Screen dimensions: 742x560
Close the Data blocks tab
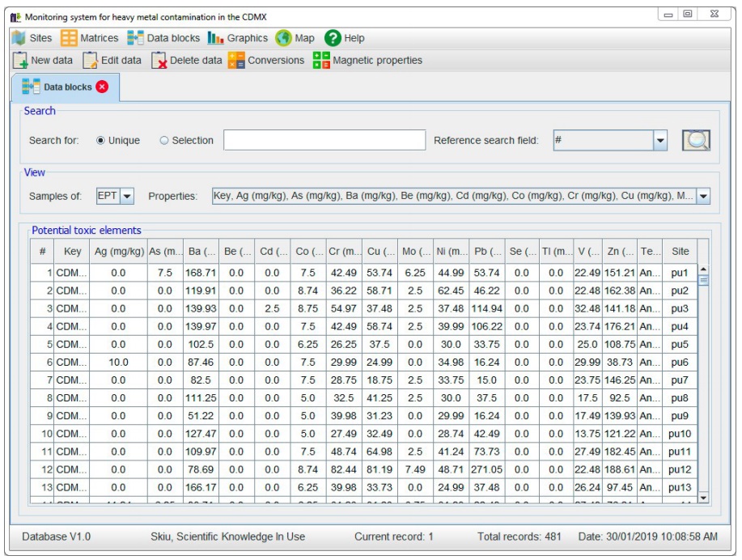(x=102, y=87)
